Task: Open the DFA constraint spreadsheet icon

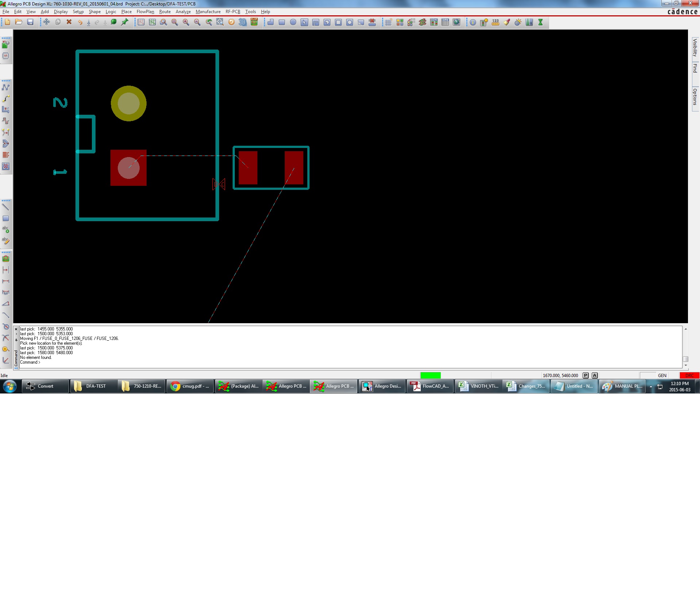Action: (445, 22)
